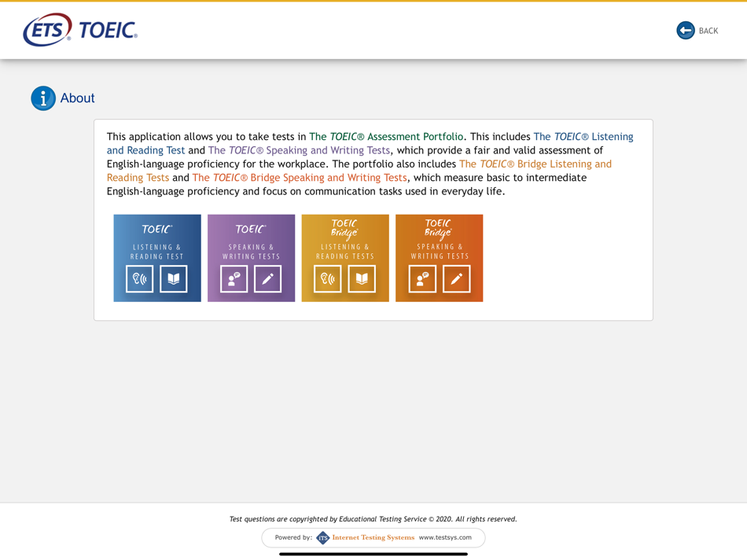Image resolution: width=747 pixels, height=560 pixels.
Task: Click the Powered by: label
Action: click(x=293, y=538)
